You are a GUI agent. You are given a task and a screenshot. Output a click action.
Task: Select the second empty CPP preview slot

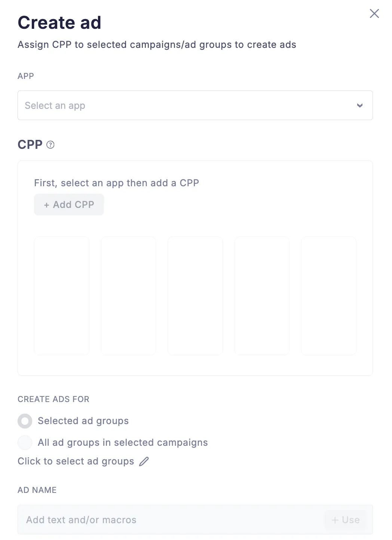(128, 295)
